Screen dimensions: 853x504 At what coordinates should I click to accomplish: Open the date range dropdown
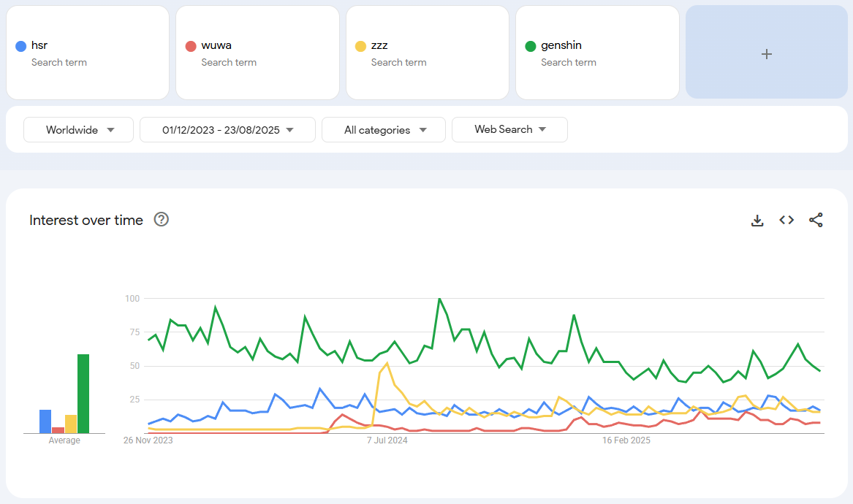coord(227,130)
